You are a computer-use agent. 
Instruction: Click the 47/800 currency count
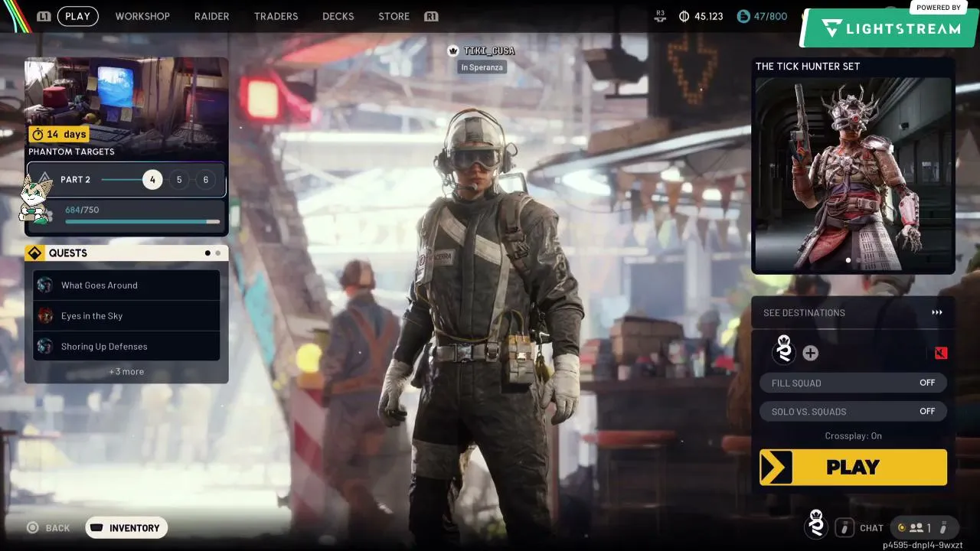(770, 16)
